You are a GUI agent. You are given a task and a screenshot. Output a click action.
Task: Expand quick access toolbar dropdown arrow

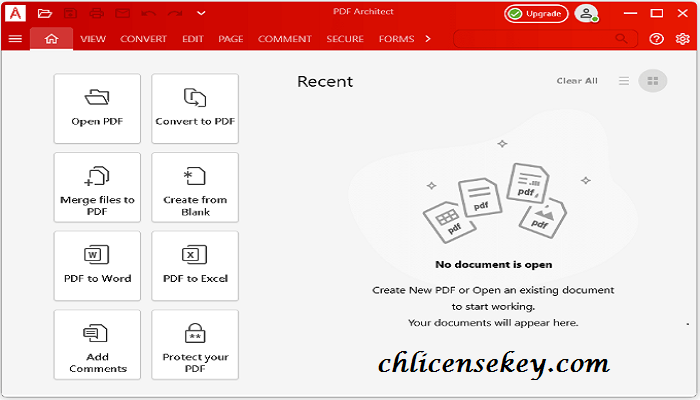coord(201,13)
